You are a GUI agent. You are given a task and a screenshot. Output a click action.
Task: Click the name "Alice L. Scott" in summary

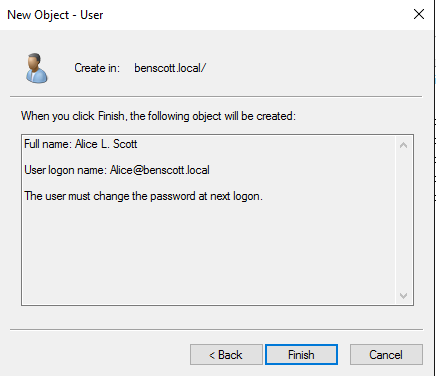point(106,144)
